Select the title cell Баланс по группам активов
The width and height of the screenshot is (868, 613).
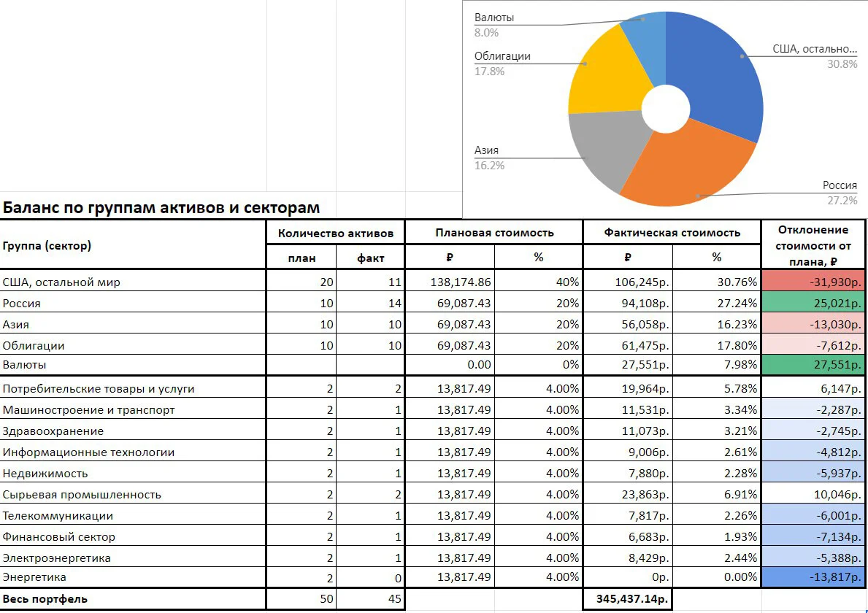pos(161,207)
